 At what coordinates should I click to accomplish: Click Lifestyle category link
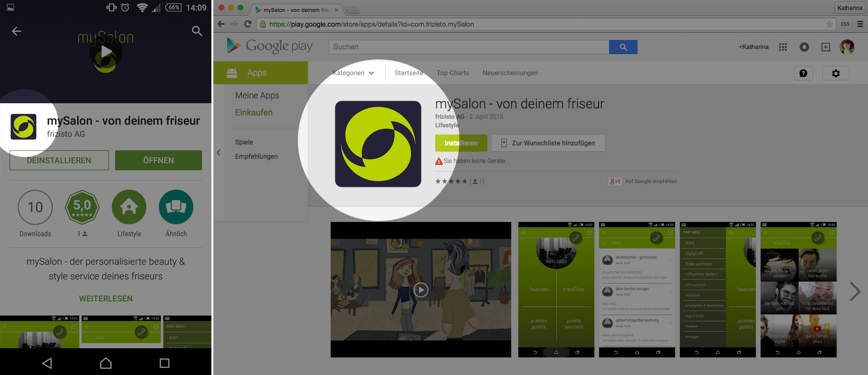[x=447, y=125]
